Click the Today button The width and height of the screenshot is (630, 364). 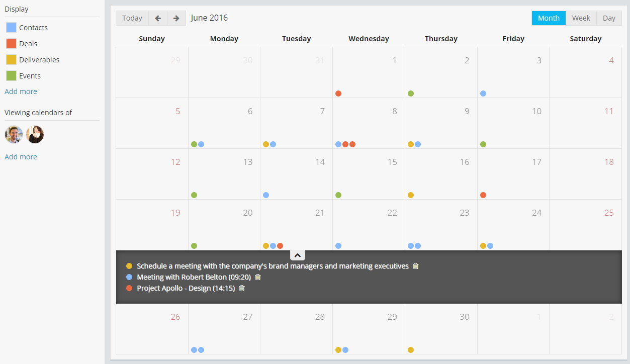click(x=132, y=18)
